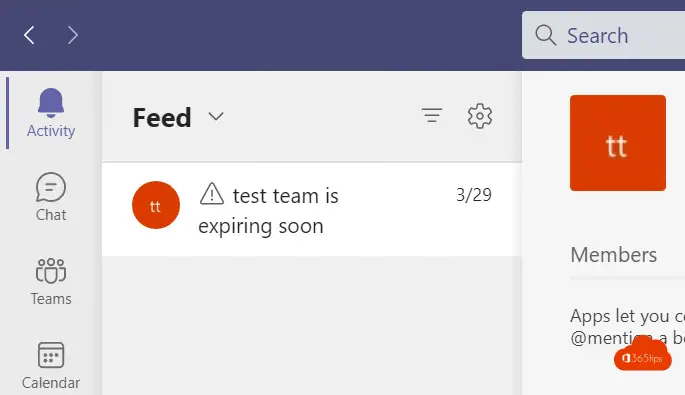Open Chat via the speech bubble icon
The image size is (685, 395).
[x=51, y=187]
